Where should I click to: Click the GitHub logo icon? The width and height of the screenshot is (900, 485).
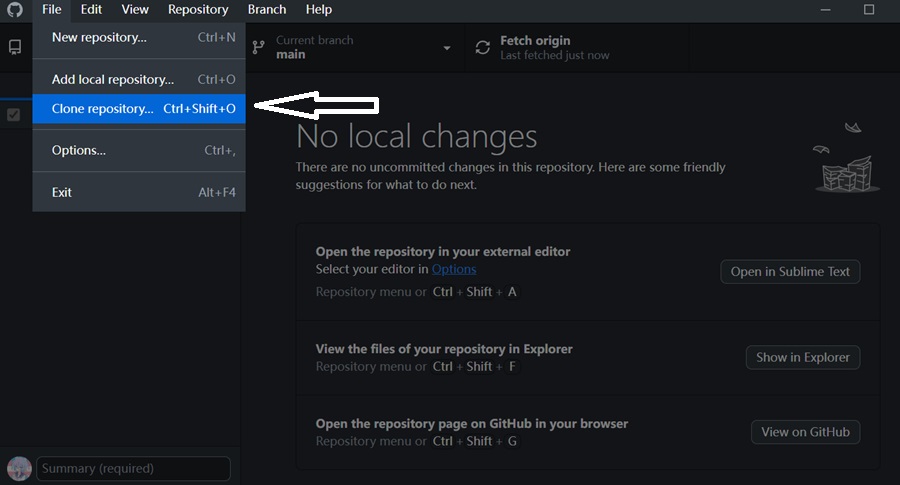coord(15,10)
